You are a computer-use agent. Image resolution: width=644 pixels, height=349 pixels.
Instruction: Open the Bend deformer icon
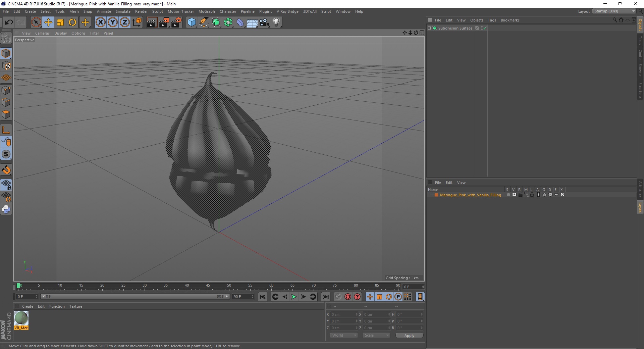(x=240, y=22)
